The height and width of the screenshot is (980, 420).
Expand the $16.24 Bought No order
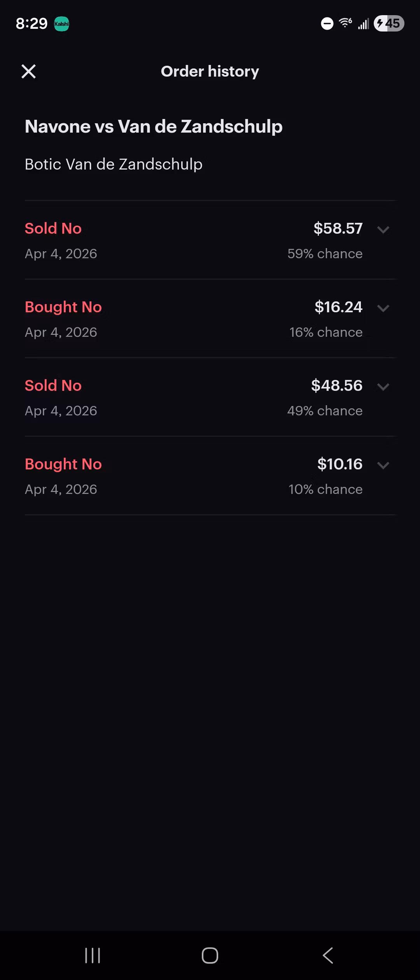click(x=383, y=308)
